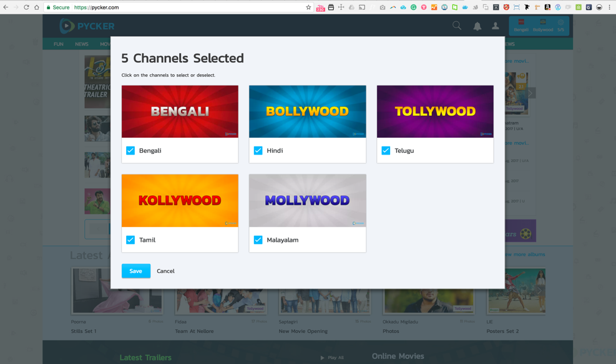The image size is (616, 364).
Task: Click the purple TOLLYWOOD channel banner
Action: pyautogui.click(x=435, y=112)
